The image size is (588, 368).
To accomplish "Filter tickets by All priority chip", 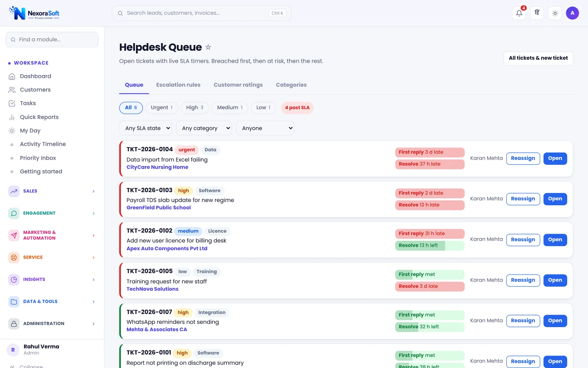I will click(x=131, y=108).
